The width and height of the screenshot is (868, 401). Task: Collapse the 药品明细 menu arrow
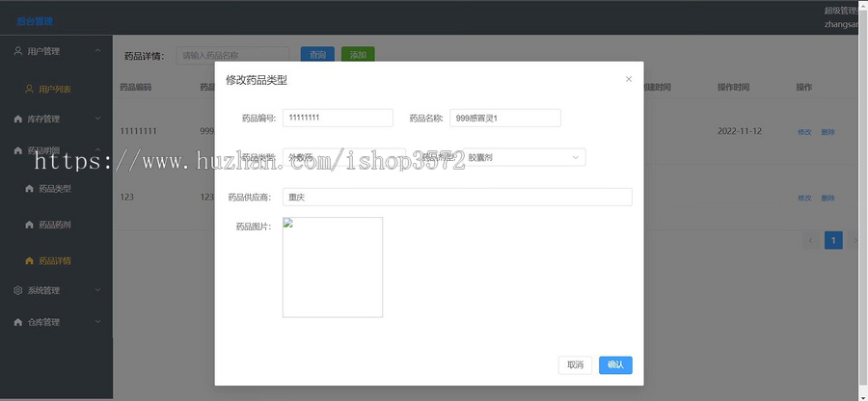click(x=97, y=149)
